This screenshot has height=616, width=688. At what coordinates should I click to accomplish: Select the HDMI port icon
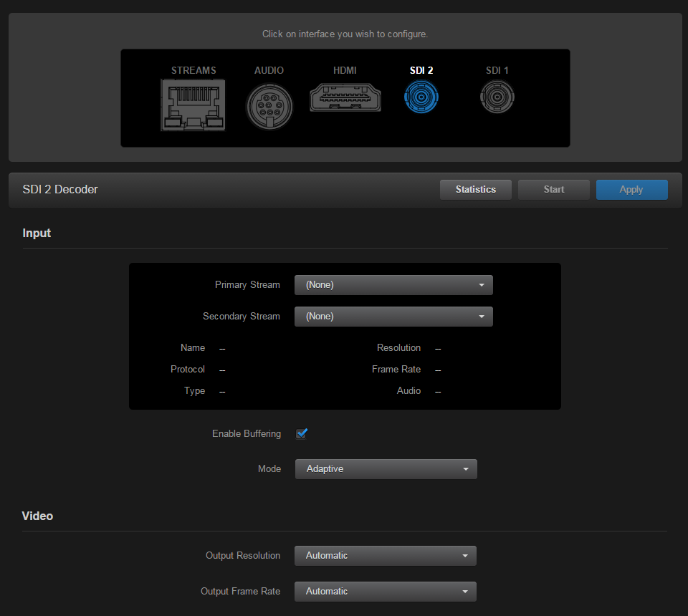tap(345, 99)
